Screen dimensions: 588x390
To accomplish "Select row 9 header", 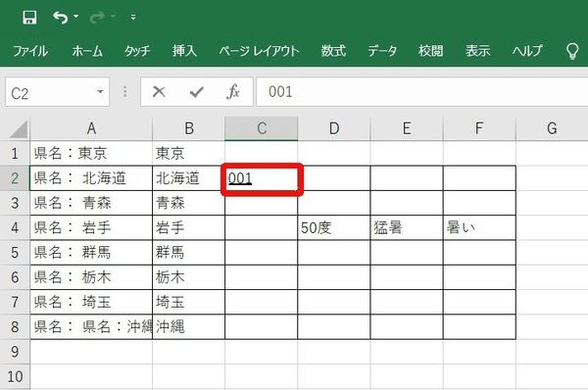I will [x=15, y=352].
